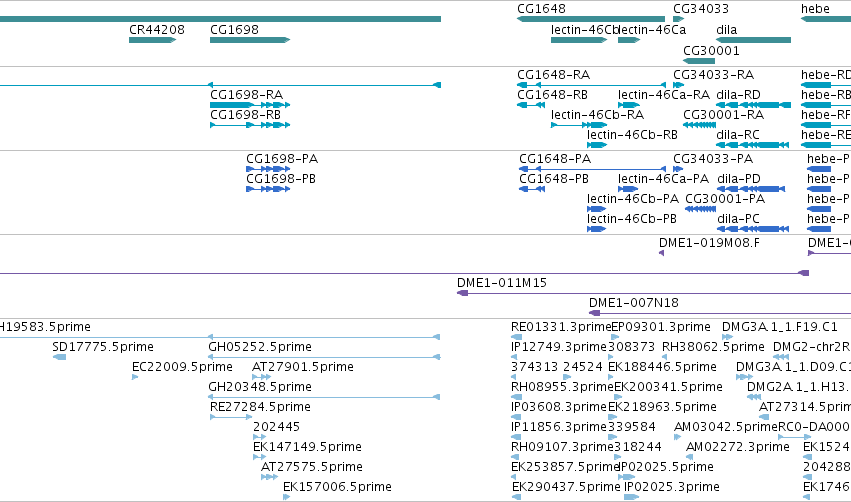
Task: Select the CG1698-PA protein feature
Action: [268, 169]
